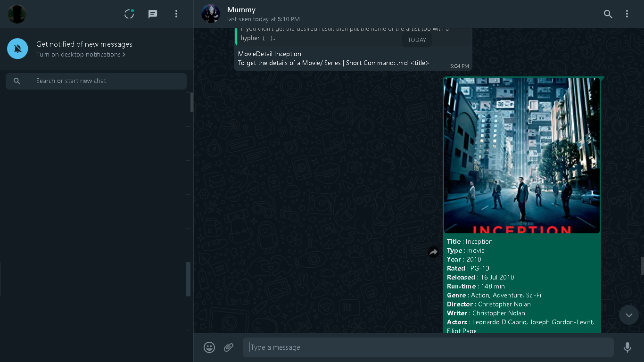644x362 pixels.
Task: Search messages in this chat
Action: (x=608, y=14)
